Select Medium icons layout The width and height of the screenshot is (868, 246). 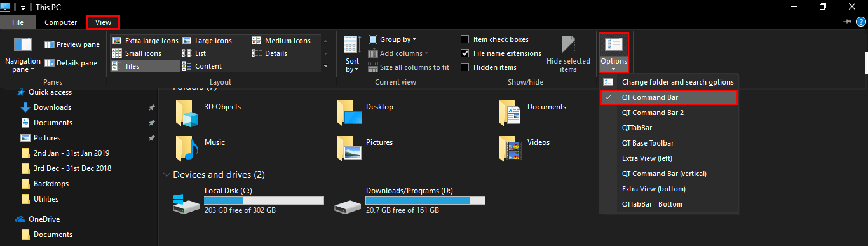pyautogui.click(x=281, y=41)
